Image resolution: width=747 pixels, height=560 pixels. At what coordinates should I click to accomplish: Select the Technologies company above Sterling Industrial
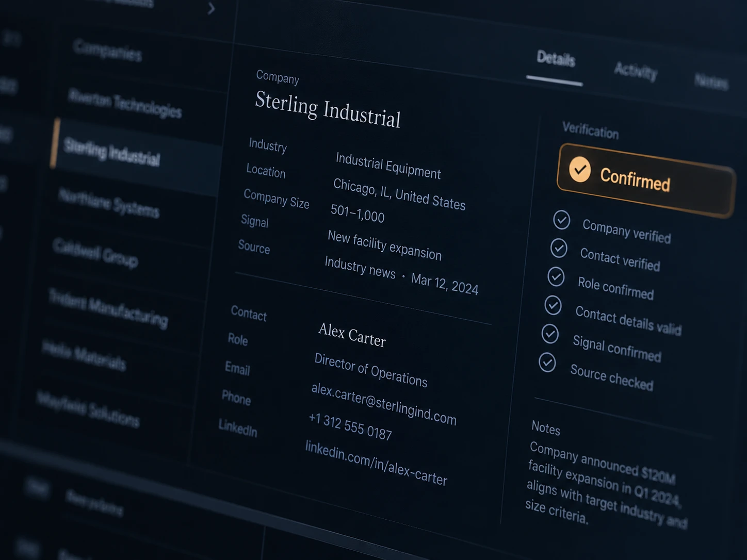pyautogui.click(x=125, y=103)
